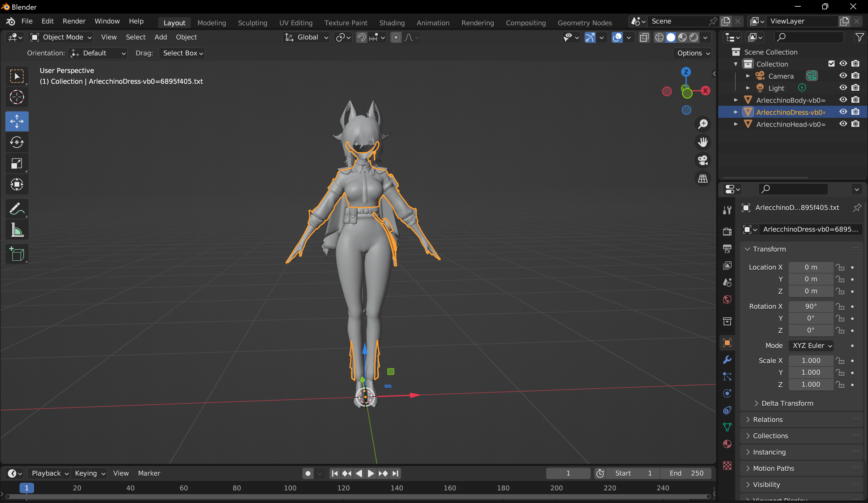Screen dimensions: 868x503
Task: Click the viewport Options button
Action: [x=693, y=53]
